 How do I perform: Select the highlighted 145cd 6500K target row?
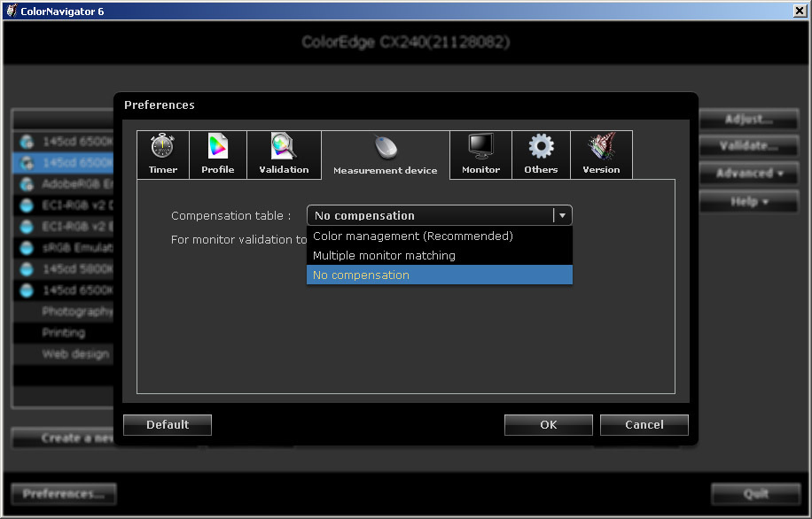(x=63, y=162)
